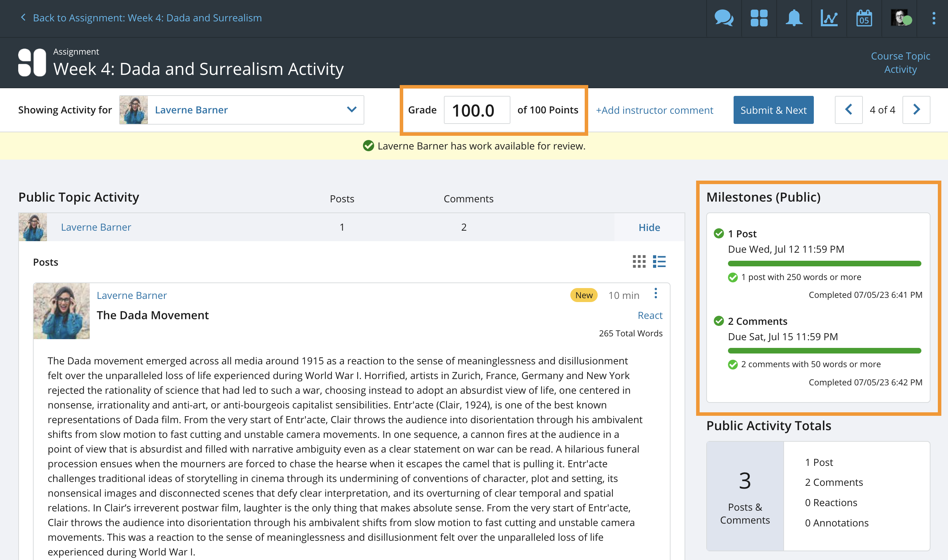
Task: Open the Course Topic Activity tab
Action: click(x=900, y=63)
